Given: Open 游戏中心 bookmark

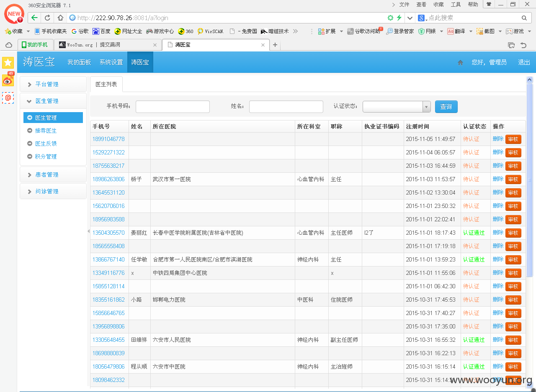Looking at the screenshot, I should click(x=160, y=31).
